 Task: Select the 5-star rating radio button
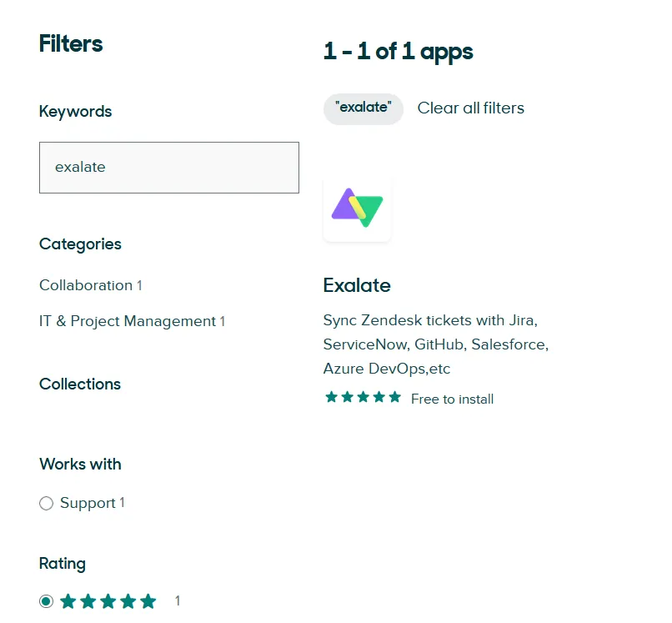click(x=46, y=600)
